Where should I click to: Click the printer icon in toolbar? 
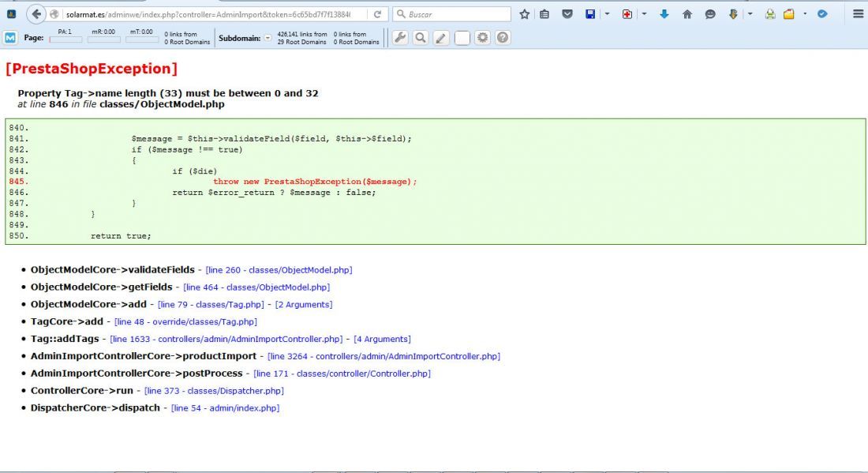click(770, 14)
